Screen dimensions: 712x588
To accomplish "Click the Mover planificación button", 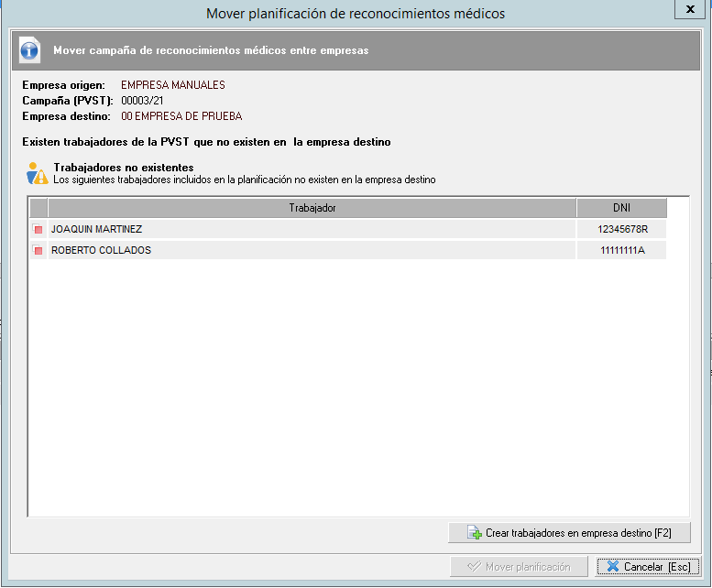I will (519, 567).
